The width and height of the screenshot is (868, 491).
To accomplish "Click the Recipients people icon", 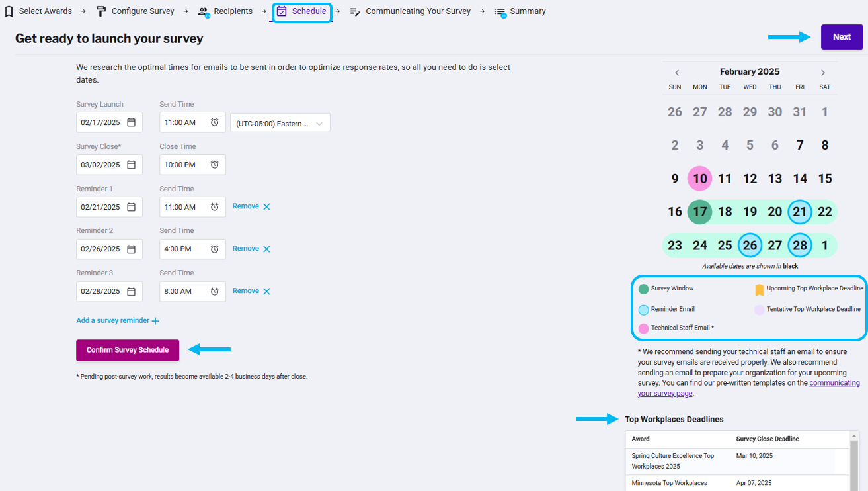I will 202,11.
